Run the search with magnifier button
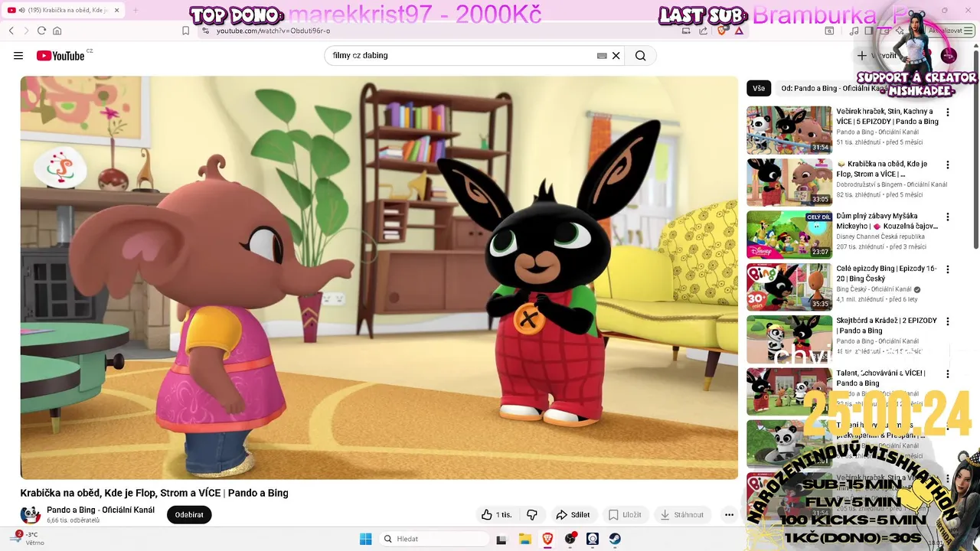The height and width of the screenshot is (551, 980). click(x=641, y=56)
